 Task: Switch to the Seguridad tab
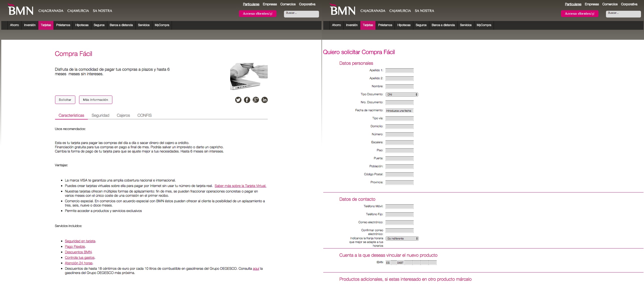tap(100, 115)
